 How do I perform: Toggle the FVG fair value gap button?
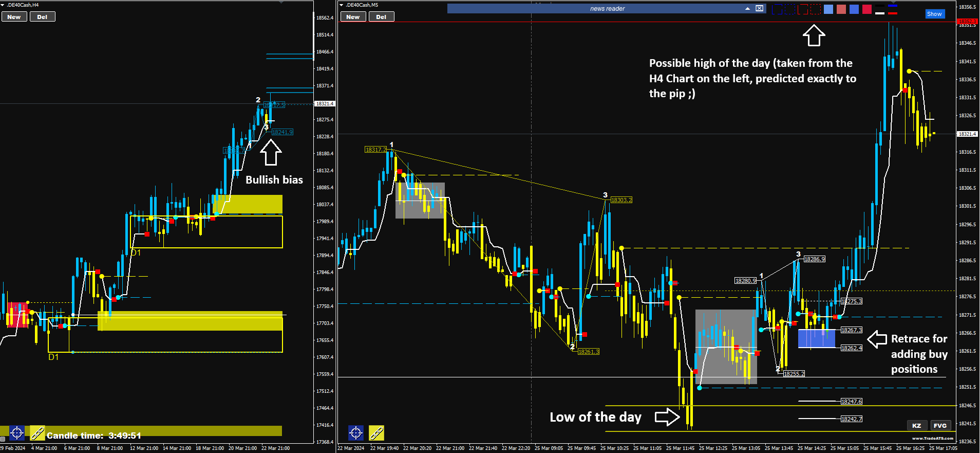(940, 425)
